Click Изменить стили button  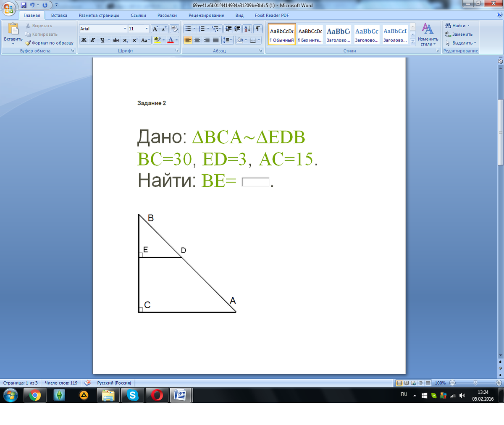point(428,34)
